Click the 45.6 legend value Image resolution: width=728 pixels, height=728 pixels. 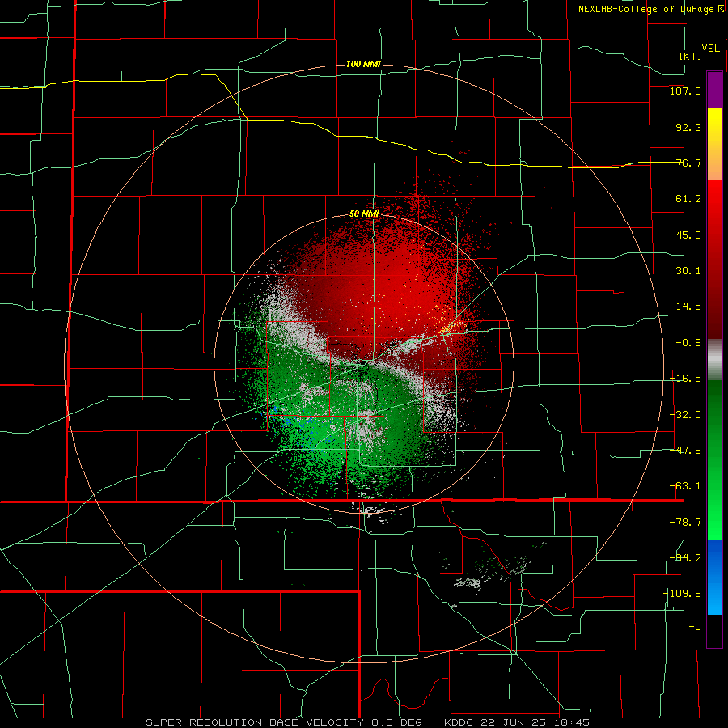coord(688,235)
